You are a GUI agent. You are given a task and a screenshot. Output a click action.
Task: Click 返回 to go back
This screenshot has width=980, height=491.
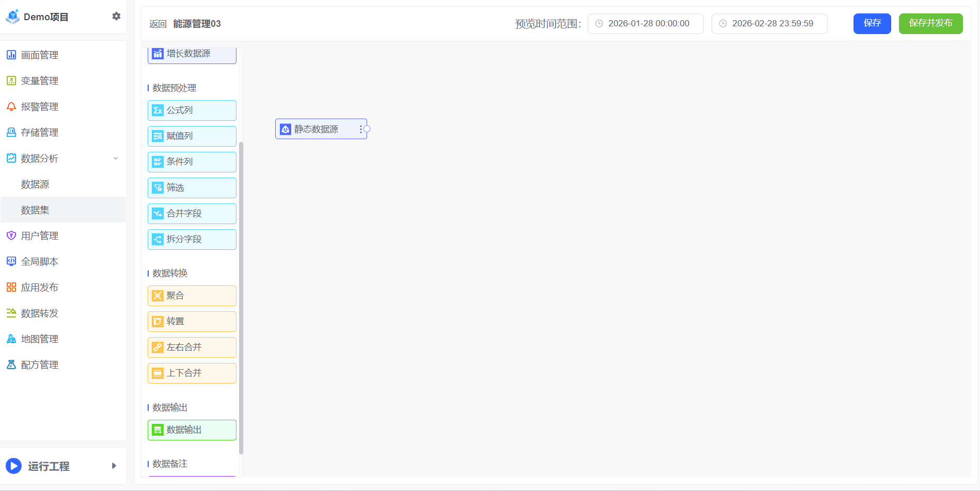tap(157, 24)
